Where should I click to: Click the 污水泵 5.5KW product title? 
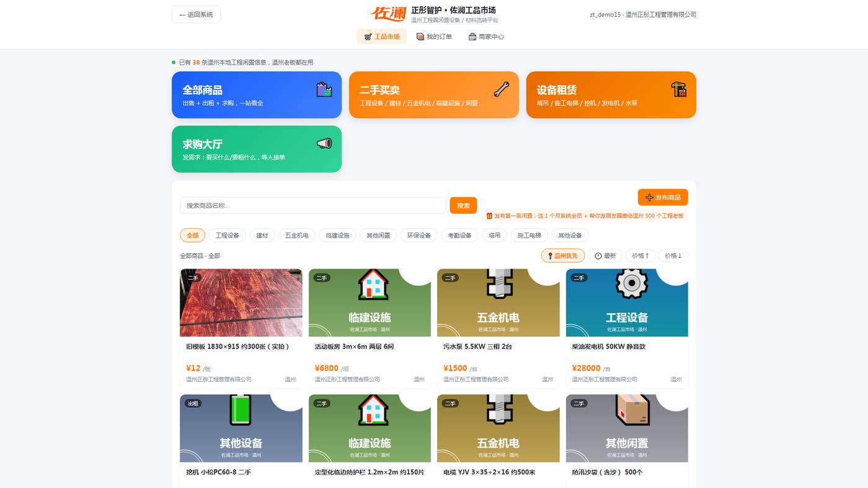[x=477, y=347]
